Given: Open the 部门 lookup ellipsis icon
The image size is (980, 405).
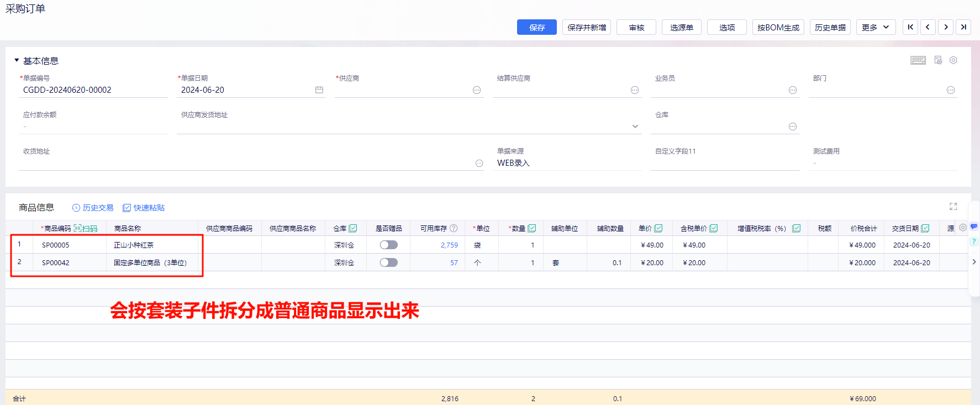Looking at the screenshot, I should coord(951,90).
